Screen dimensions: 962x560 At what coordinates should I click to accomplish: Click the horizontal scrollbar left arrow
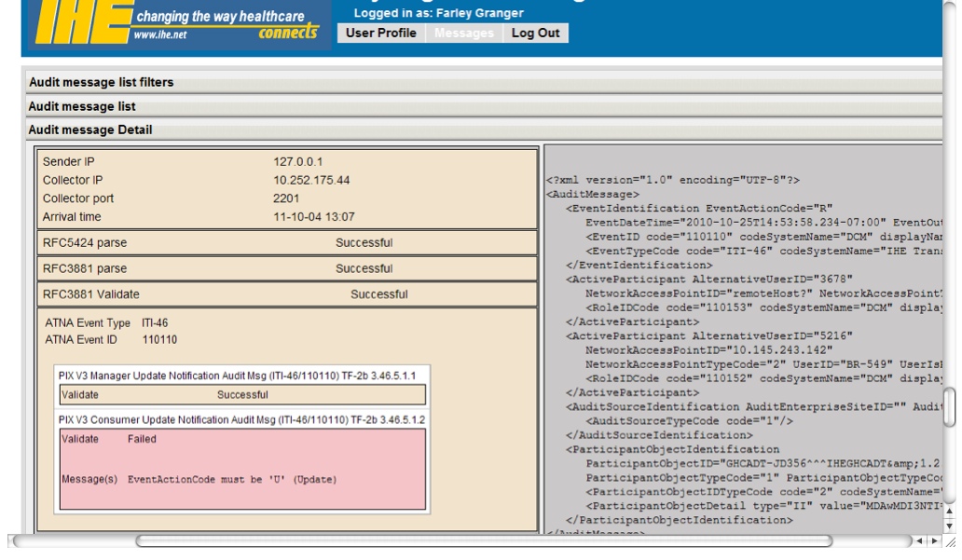click(920, 540)
